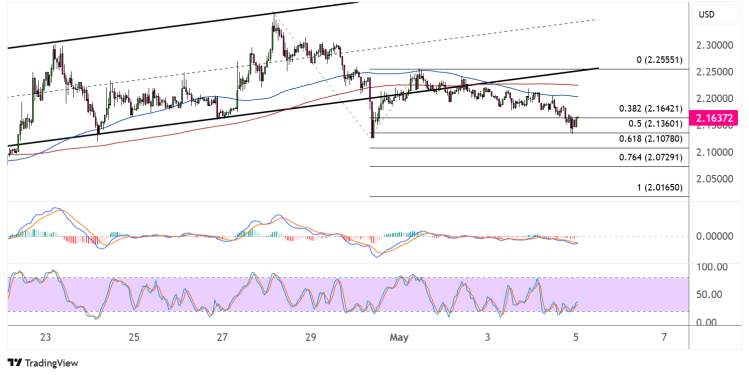Click the Fibonacci 0.382 (2.16421) label

click(x=651, y=109)
